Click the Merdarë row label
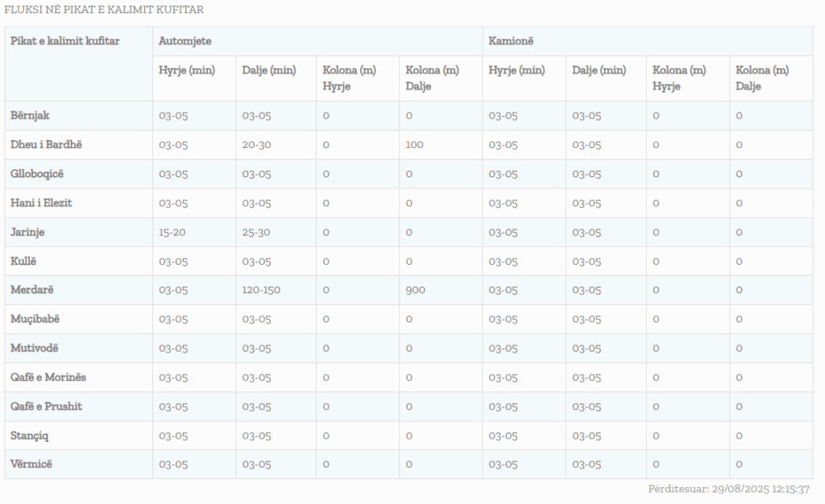This screenshot has width=825, height=504. 31,290
